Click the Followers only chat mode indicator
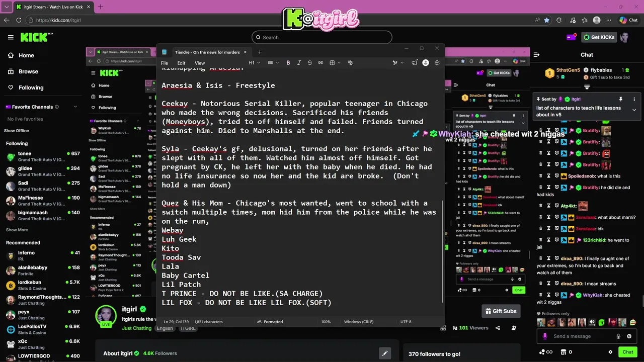Screen dimensions: 644x362 click(553, 314)
